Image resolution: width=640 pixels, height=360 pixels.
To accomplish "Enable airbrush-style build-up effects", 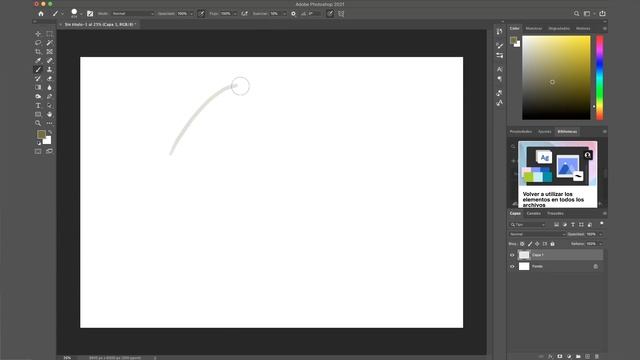I will click(244, 13).
